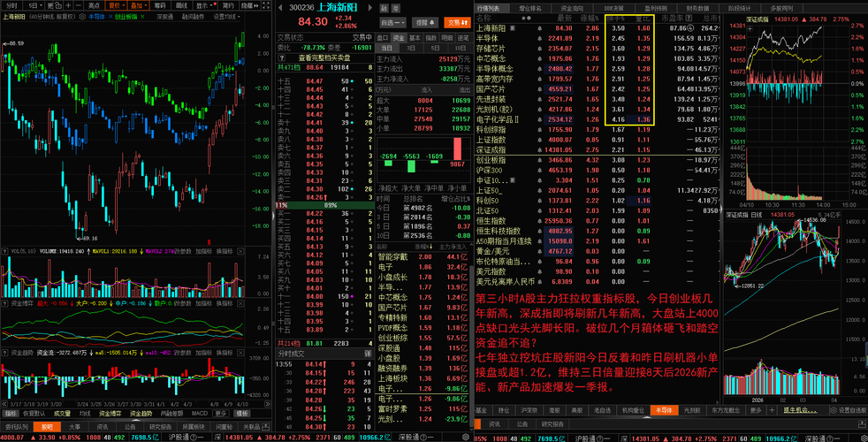868x442 pixels.
Task: Select the 恒生科技指数 row in list
Action: pos(597,231)
